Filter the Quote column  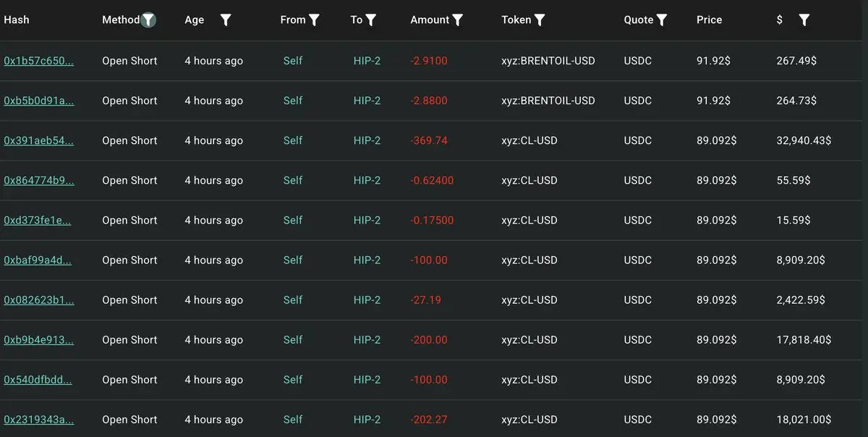coord(662,20)
